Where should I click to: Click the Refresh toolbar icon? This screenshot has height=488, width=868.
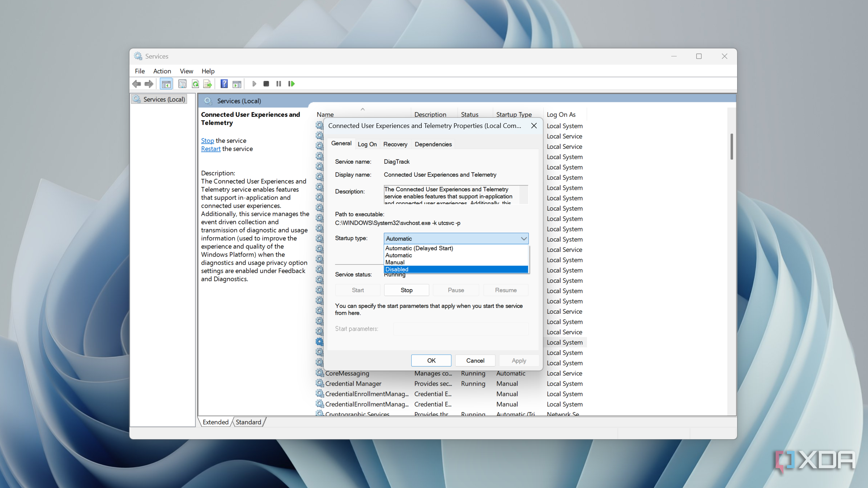(x=195, y=84)
